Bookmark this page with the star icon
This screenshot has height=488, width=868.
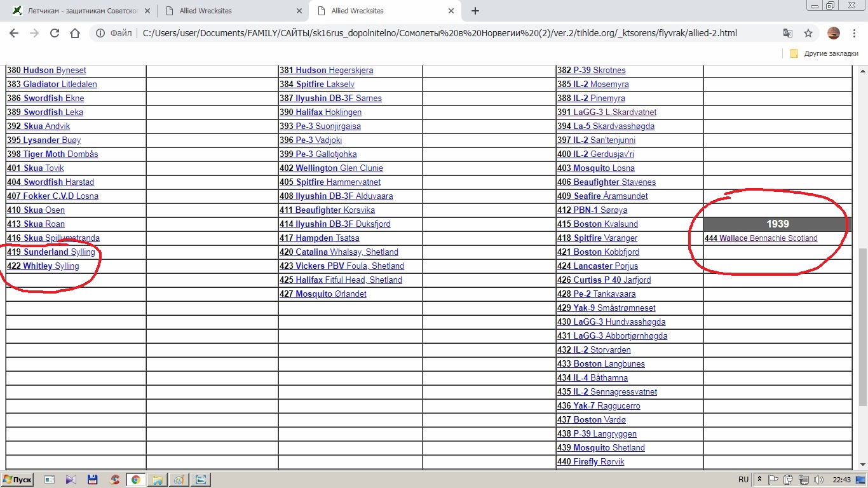point(808,34)
